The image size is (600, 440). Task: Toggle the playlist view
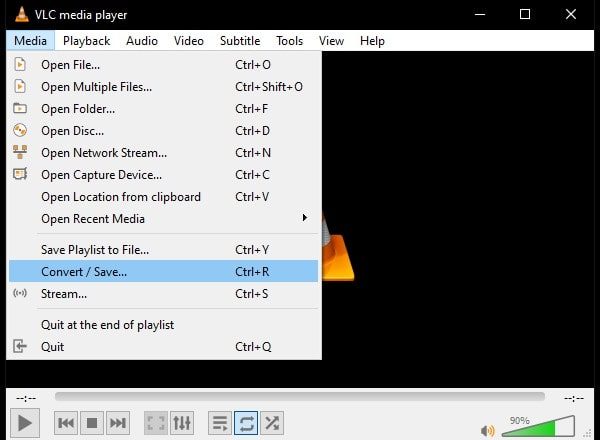click(220, 423)
